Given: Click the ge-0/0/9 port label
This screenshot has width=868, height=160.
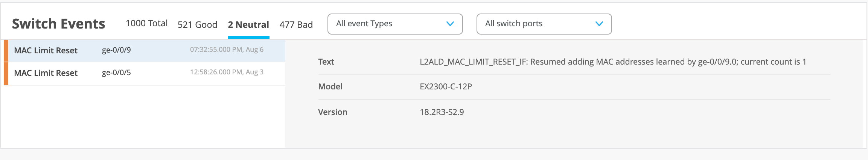Looking at the screenshot, I should pyautogui.click(x=116, y=50).
